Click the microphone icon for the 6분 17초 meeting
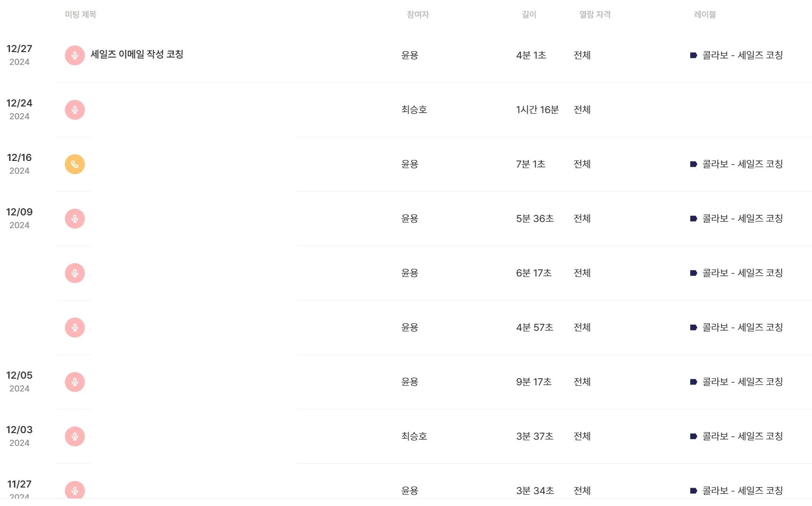 coord(75,273)
